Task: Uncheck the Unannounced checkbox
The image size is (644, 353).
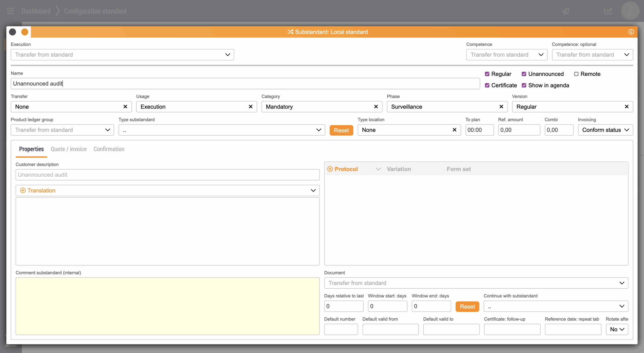Action: click(x=524, y=74)
